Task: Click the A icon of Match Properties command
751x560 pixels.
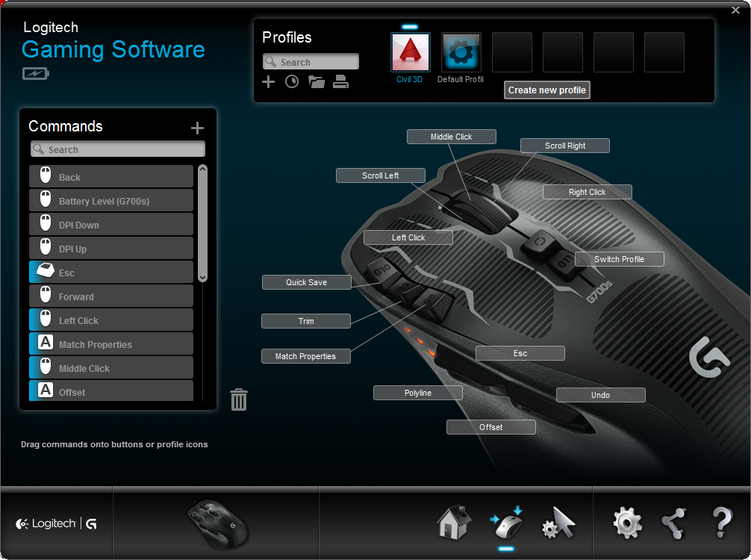Action: click(46, 342)
